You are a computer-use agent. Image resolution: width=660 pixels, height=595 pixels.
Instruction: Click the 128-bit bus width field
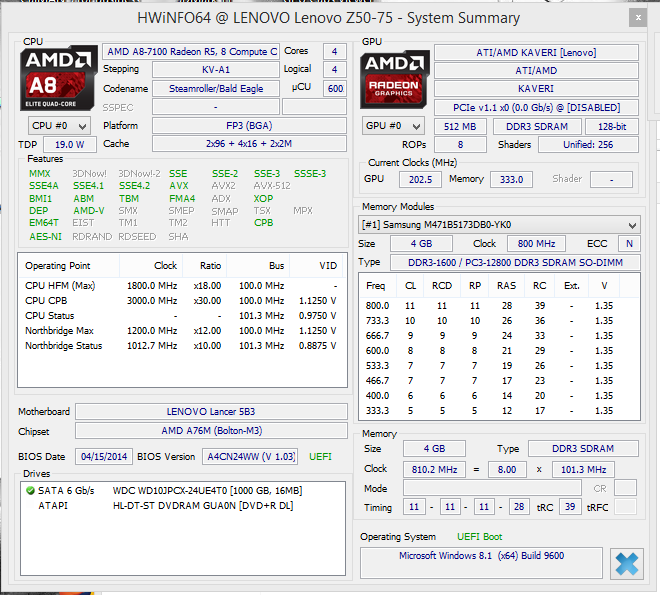[612, 127]
